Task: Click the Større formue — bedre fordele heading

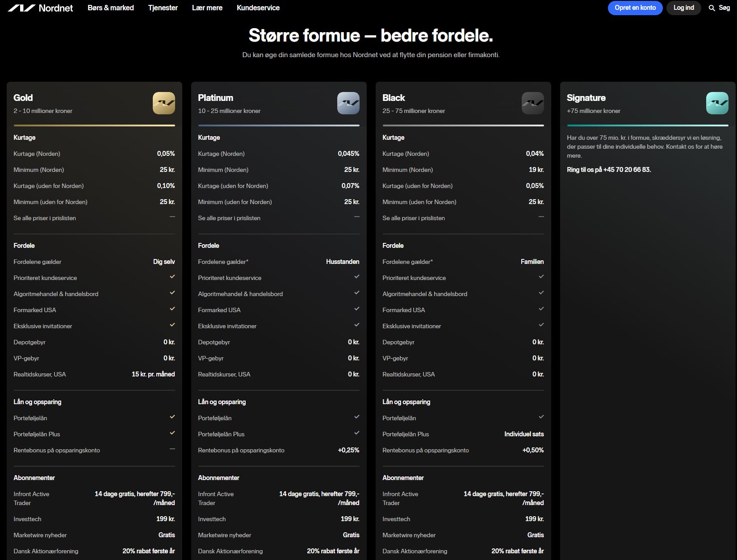Action: [x=371, y=35]
